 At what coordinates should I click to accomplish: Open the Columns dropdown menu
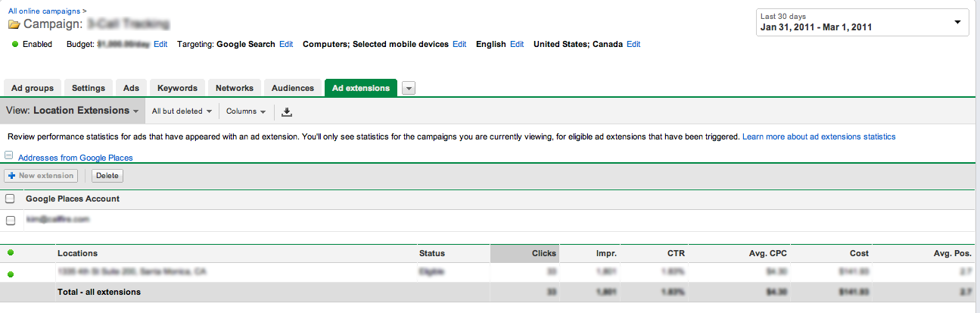pos(246,111)
